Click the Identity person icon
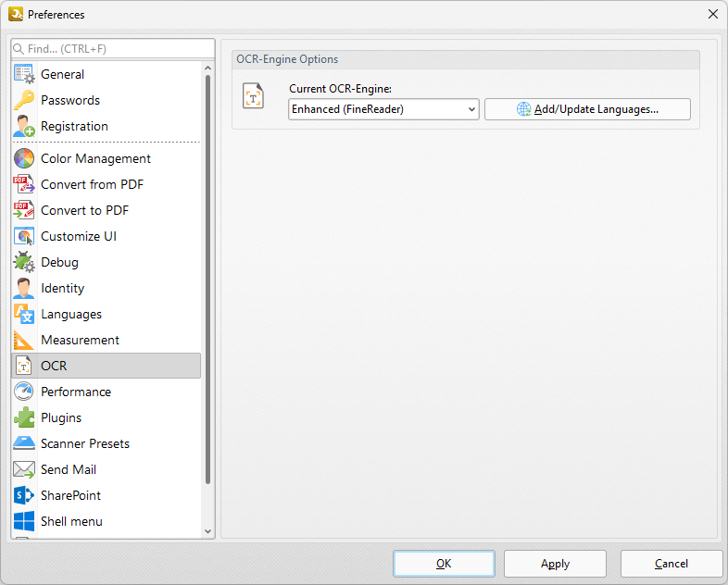Viewport: 728px width, 585px height. click(24, 288)
